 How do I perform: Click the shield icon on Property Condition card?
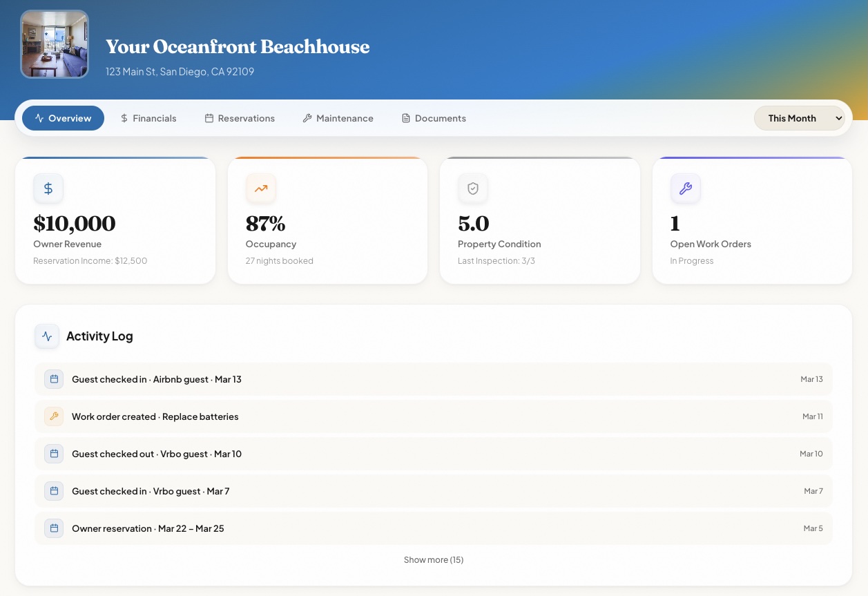pyautogui.click(x=473, y=188)
